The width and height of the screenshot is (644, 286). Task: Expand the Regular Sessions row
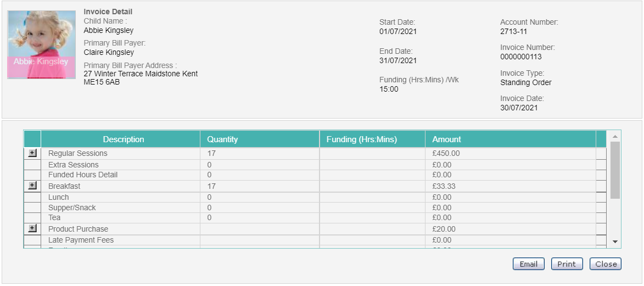click(32, 153)
